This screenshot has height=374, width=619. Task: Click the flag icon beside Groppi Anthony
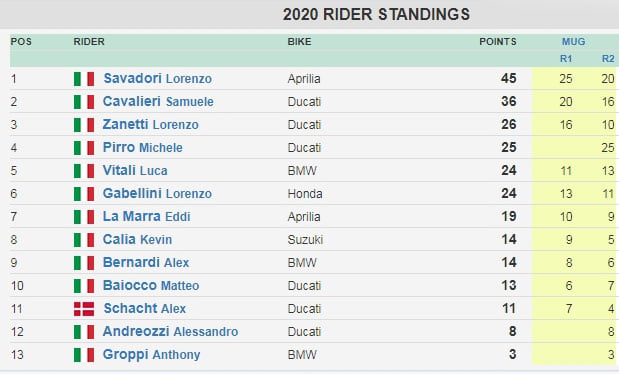[84, 355]
